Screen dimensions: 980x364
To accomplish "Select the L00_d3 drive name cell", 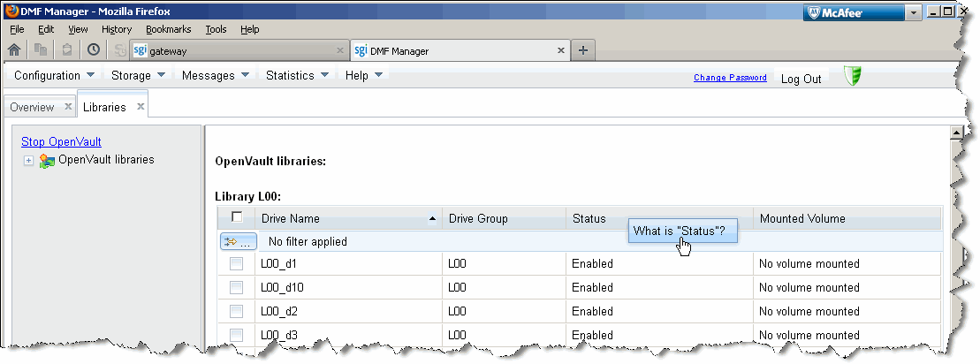I will (x=348, y=335).
